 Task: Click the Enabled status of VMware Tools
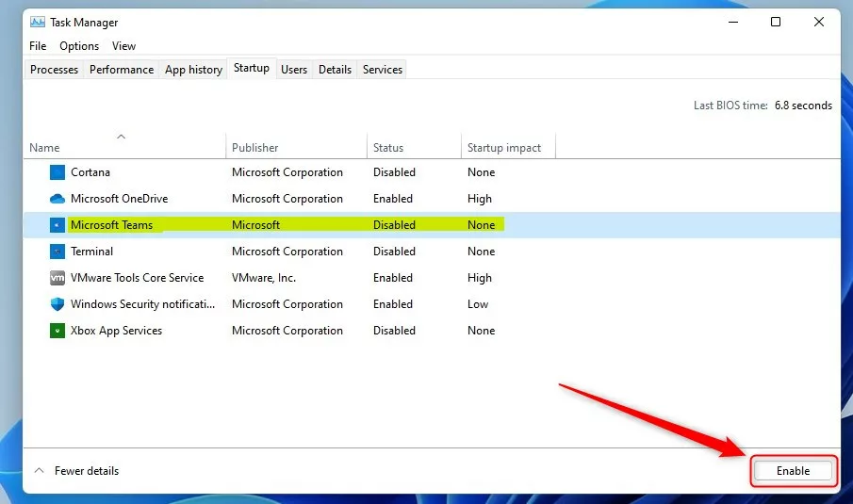pos(393,278)
